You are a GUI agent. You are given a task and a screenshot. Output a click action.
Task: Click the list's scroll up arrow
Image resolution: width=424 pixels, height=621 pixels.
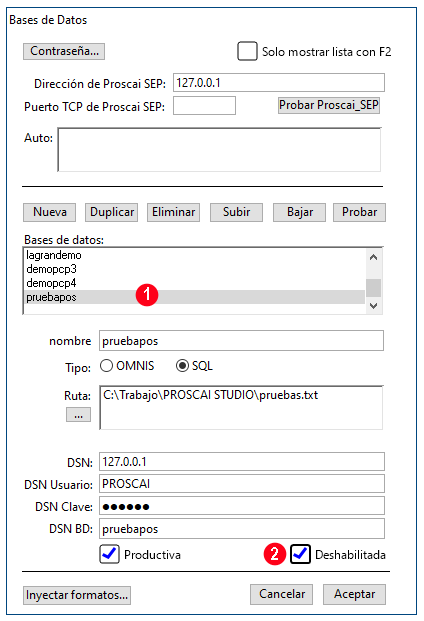pyautogui.click(x=373, y=257)
